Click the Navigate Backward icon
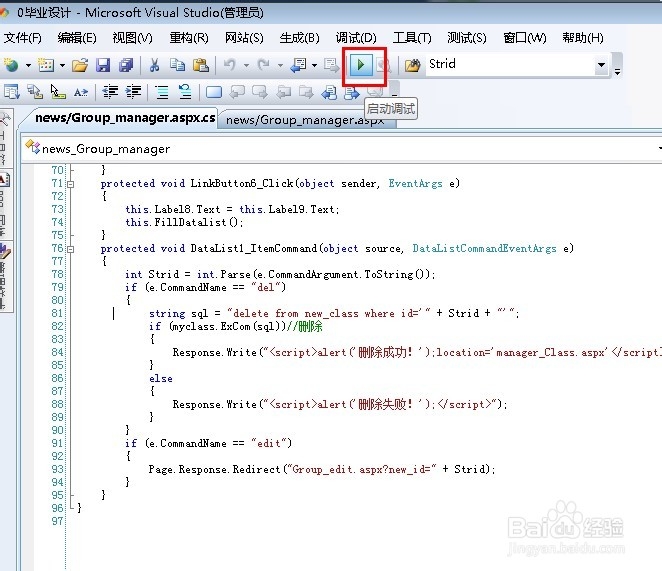 (298, 65)
